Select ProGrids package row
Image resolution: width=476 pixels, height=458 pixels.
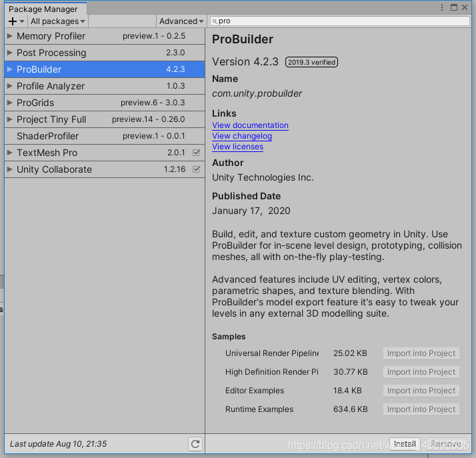pos(105,103)
